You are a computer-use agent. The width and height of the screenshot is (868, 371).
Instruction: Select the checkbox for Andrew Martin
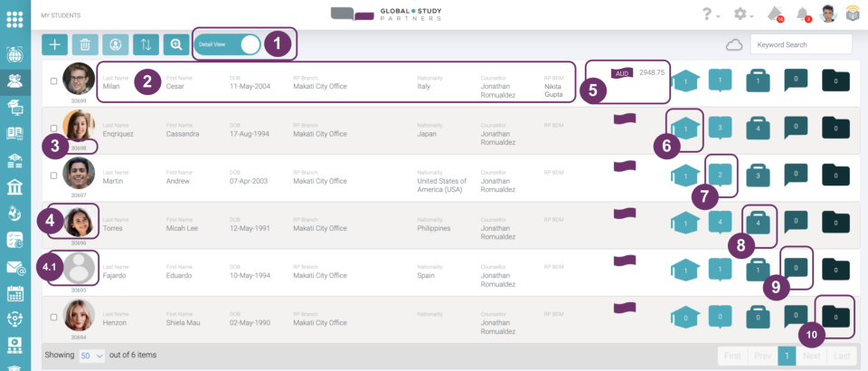(54, 176)
